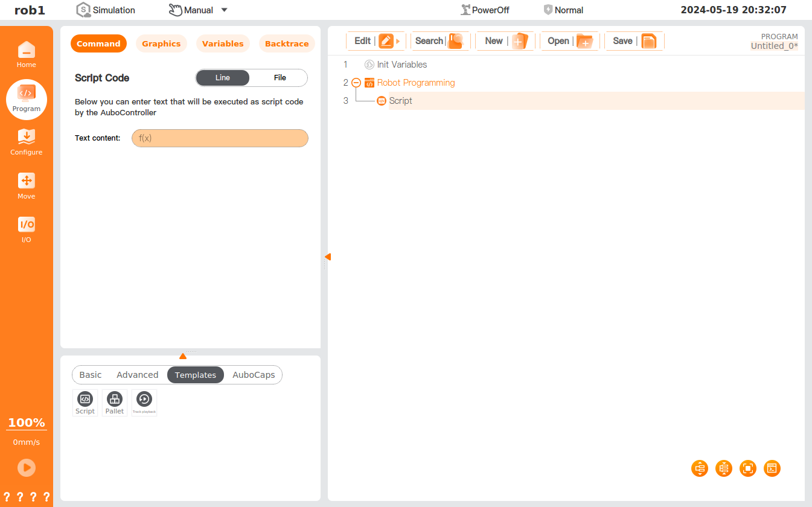Open the Configure section icon
The image size is (812, 507).
(26, 142)
